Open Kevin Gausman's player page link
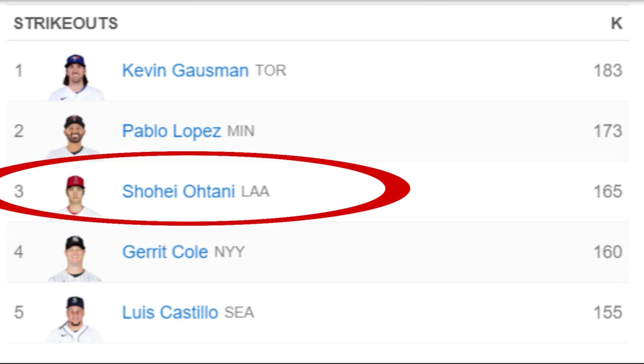This screenshot has height=364, width=644. 185,71
